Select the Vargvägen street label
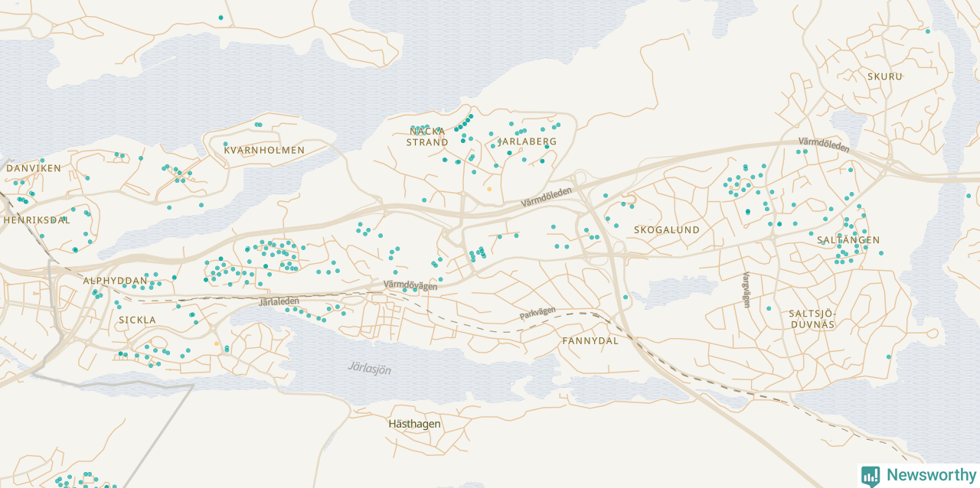The height and width of the screenshot is (488, 980). coord(746,290)
